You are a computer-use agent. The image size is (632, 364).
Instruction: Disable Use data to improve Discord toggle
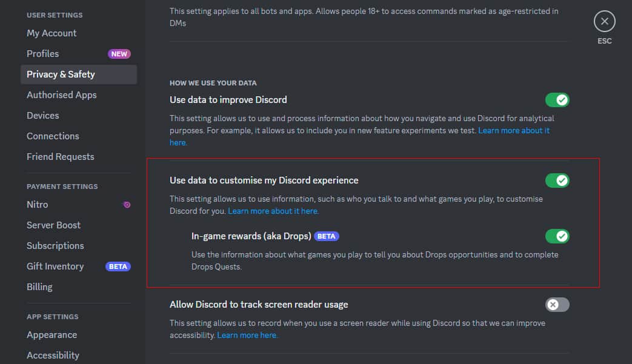tap(557, 100)
